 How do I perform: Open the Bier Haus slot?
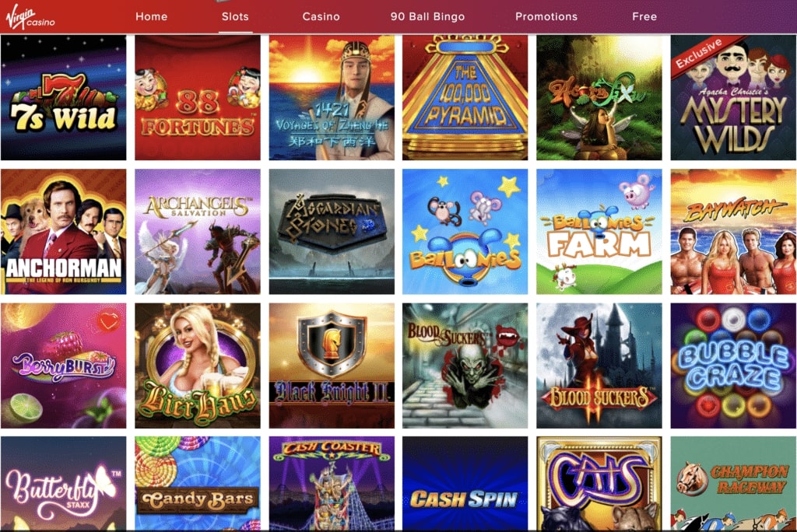click(x=198, y=366)
